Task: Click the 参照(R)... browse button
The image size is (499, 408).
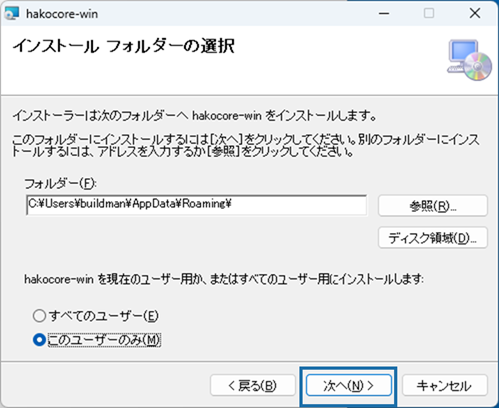Action: [x=433, y=206]
